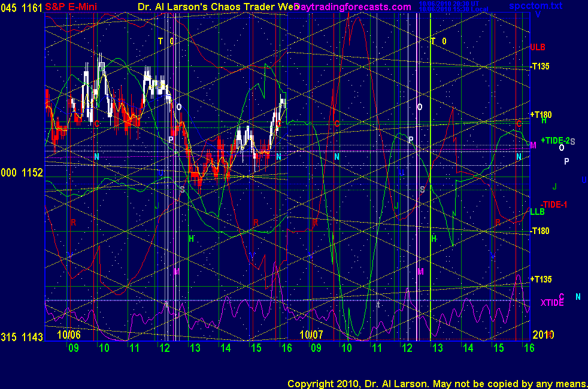Click the gray 'S' next to the +TIDE-2 label
Viewport: 588px width, 389px height.
pyautogui.click(x=572, y=142)
